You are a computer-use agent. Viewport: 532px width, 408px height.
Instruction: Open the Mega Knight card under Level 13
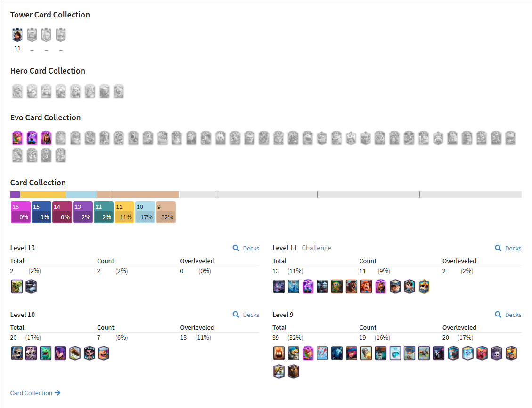pyautogui.click(x=31, y=287)
